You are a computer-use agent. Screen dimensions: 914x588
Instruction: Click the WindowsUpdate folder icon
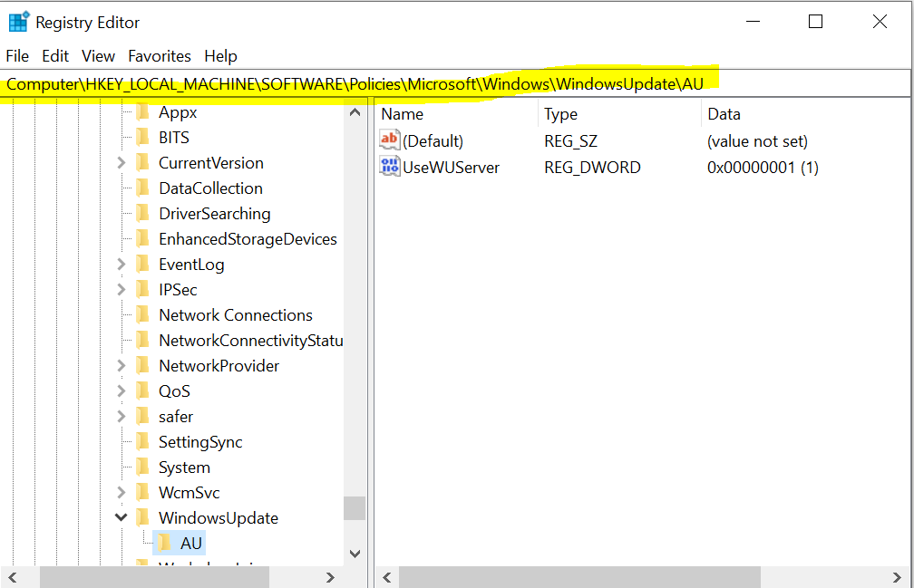pos(142,518)
